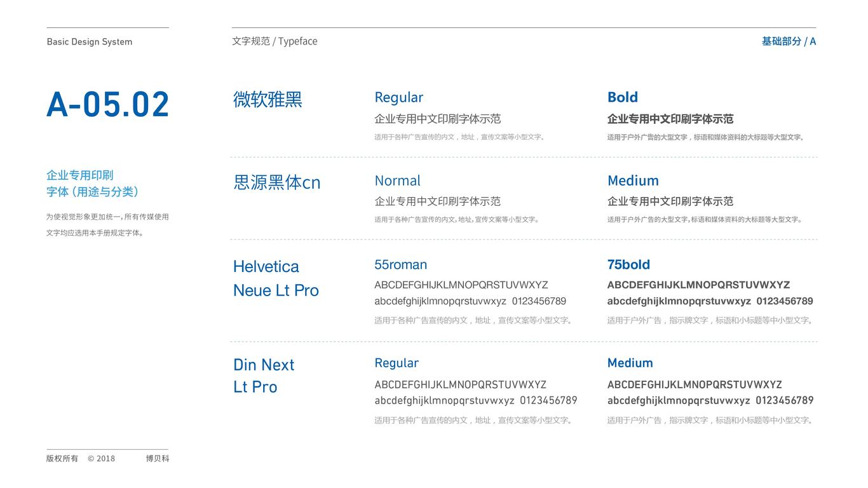Select the 'Normal' weight label
Viewport: 868px width, 488px height.
(x=397, y=180)
